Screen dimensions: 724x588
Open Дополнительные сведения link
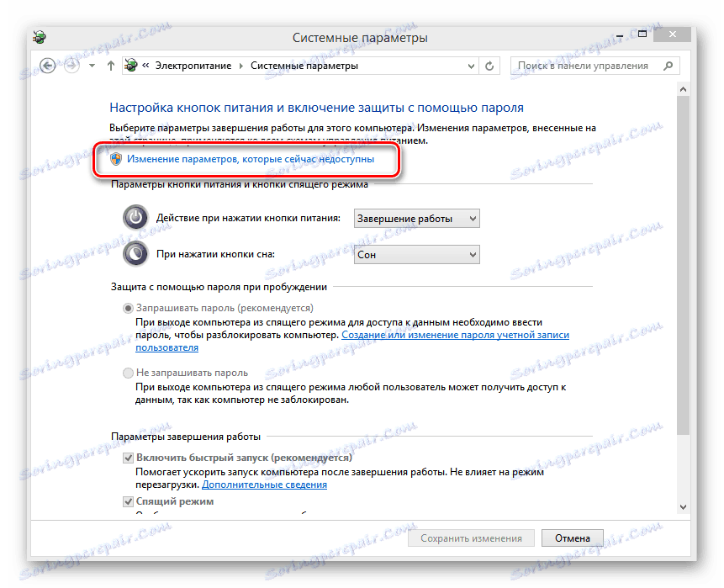(264, 485)
